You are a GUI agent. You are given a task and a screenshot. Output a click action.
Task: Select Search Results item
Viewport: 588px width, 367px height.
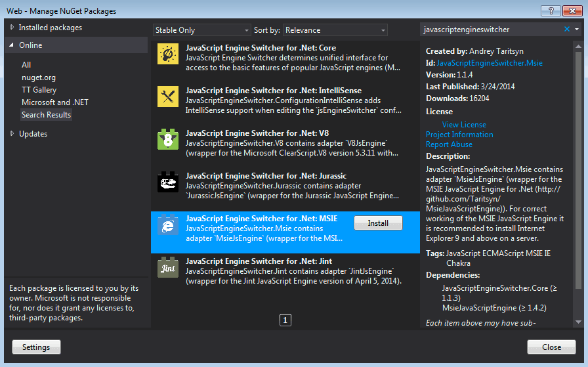(46, 115)
